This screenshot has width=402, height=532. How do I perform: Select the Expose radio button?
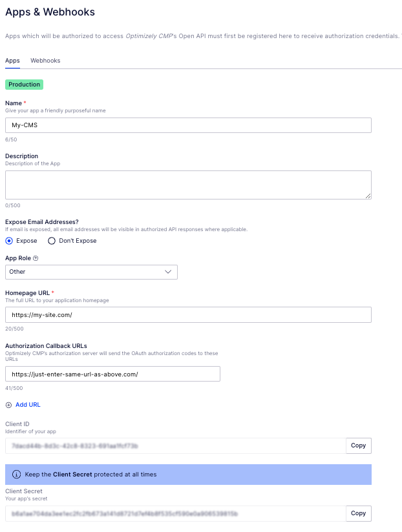point(9,241)
